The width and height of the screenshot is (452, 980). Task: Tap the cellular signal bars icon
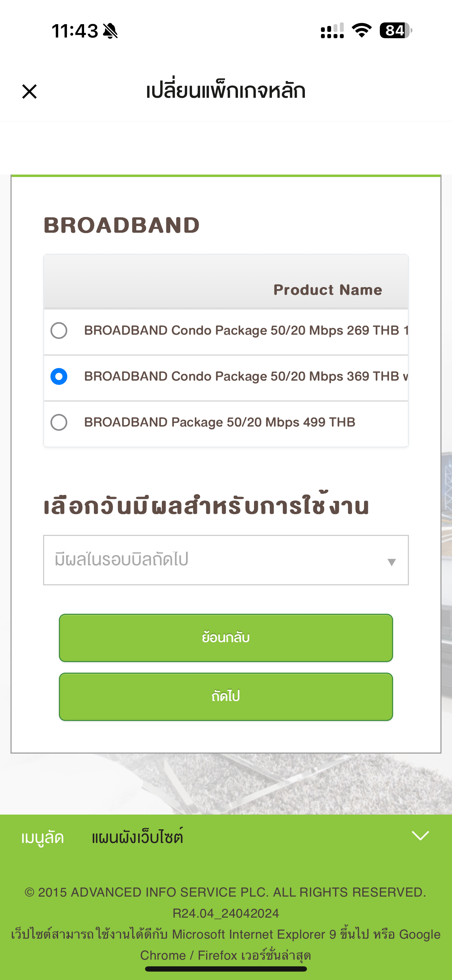(x=332, y=31)
